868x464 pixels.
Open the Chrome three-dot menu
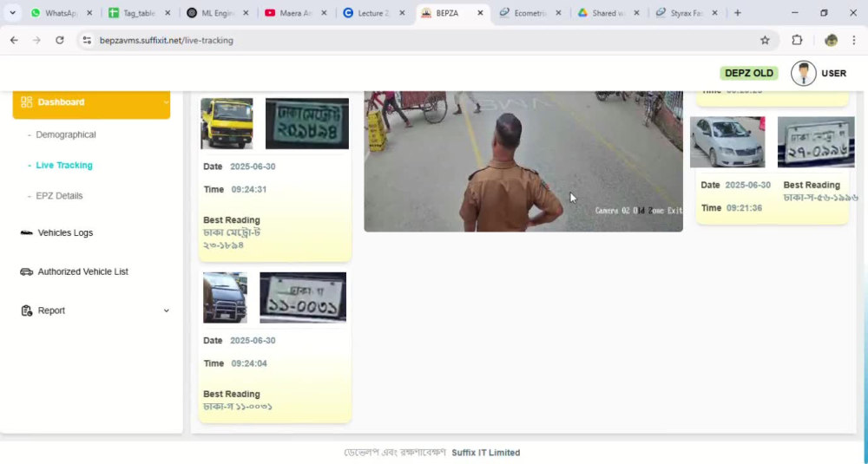[x=853, y=40]
